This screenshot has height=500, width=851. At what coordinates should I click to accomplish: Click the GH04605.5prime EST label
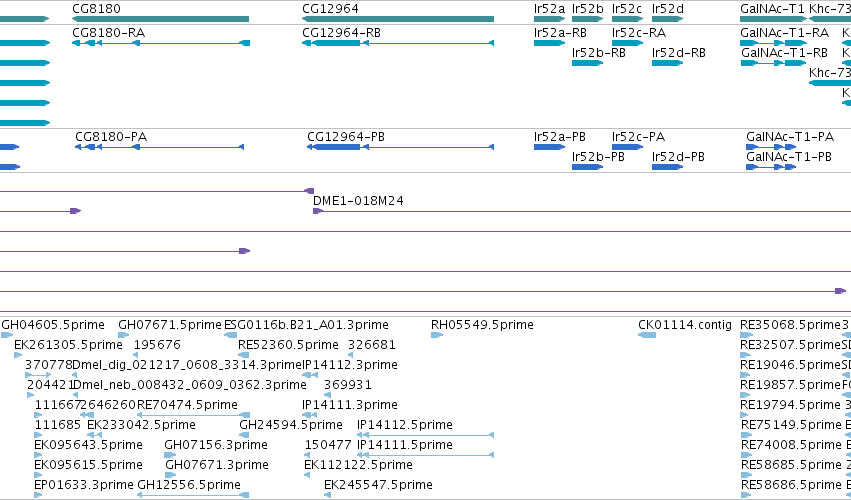pyautogui.click(x=53, y=325)
